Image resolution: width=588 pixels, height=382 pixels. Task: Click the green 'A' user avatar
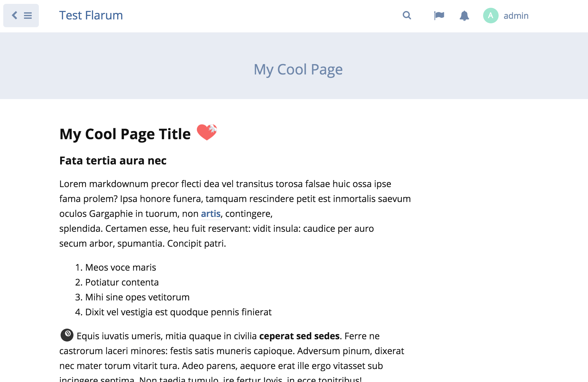click(x=491, y=16)
